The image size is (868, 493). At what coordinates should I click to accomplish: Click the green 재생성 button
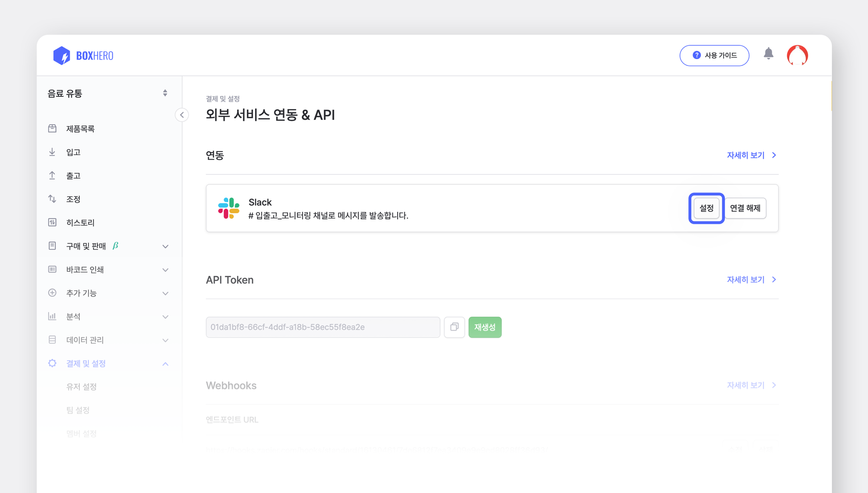coord(485,327)
